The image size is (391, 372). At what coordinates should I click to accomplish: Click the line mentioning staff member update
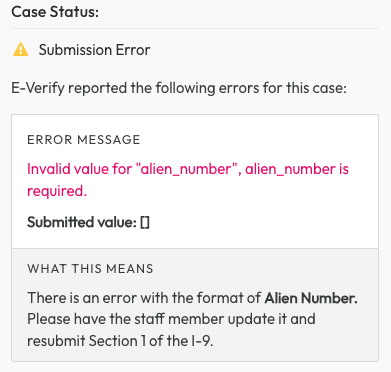coord(171,319)
